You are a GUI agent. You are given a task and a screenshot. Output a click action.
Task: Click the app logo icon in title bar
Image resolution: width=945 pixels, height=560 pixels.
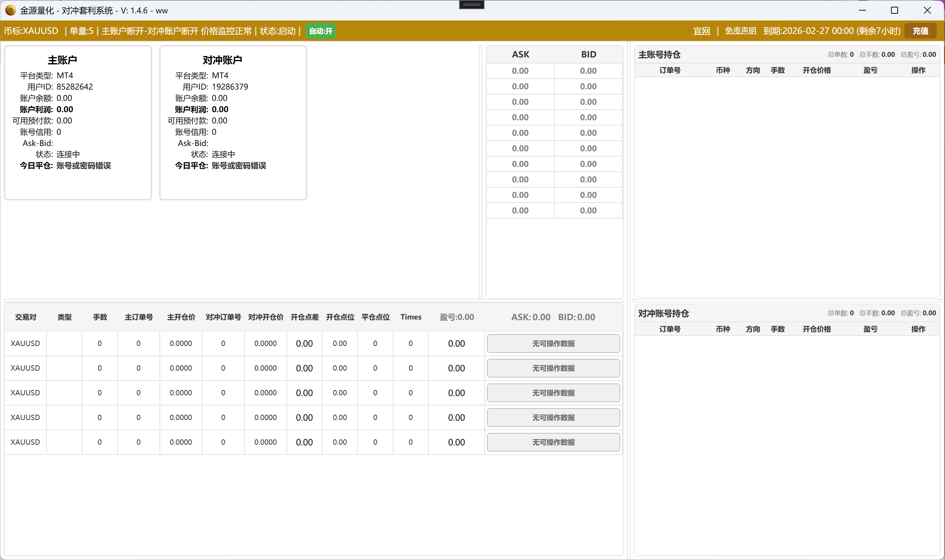(x=11, y=10)
